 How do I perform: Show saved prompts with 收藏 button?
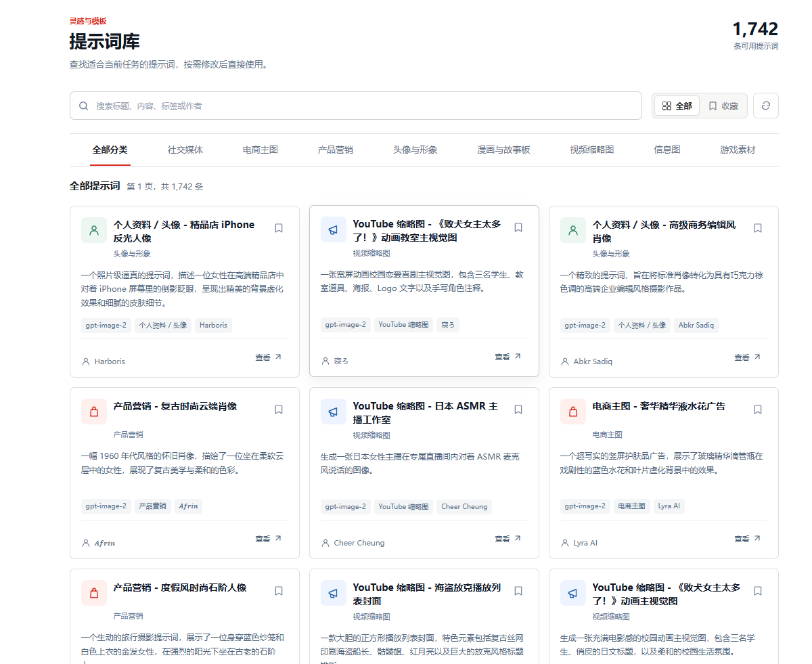723,106
